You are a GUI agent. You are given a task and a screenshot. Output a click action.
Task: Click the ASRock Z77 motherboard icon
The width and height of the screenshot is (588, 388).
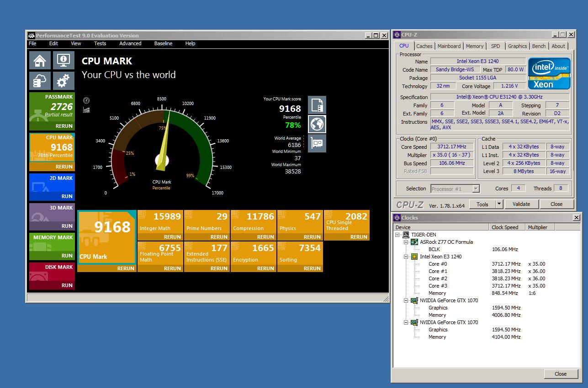[x=414, y=242]
